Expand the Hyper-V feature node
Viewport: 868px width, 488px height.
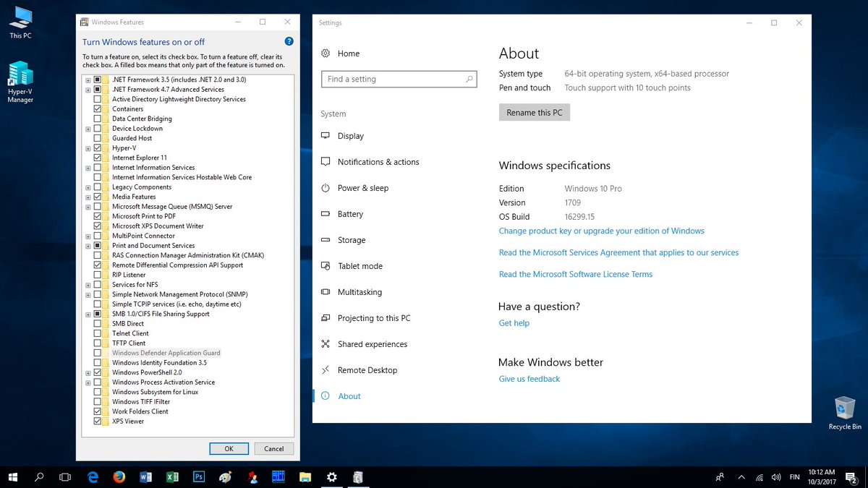(x=88, y=148)
